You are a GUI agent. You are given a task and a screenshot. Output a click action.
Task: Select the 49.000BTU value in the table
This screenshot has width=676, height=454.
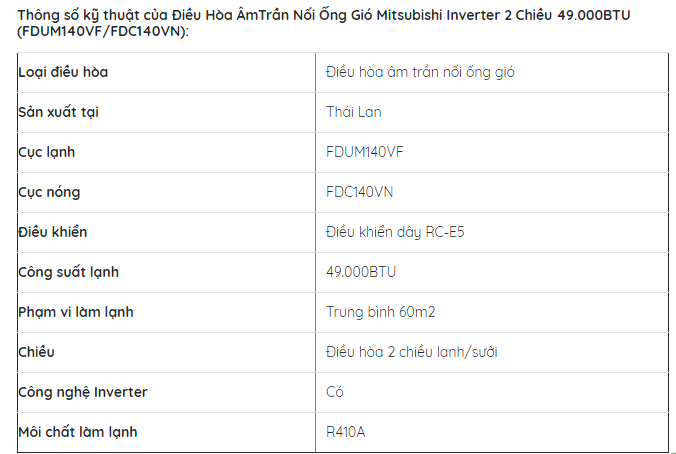coord(361,272)
